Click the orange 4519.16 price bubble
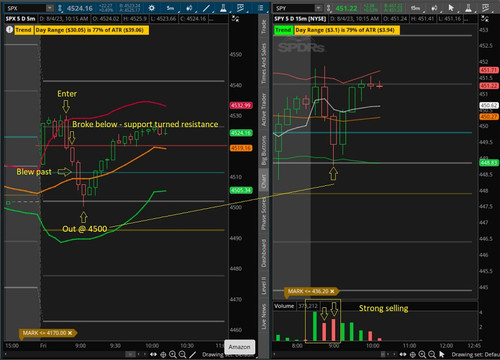Image resolution: width=500 pixels, height=360 pixels. [x=241, y=148]
